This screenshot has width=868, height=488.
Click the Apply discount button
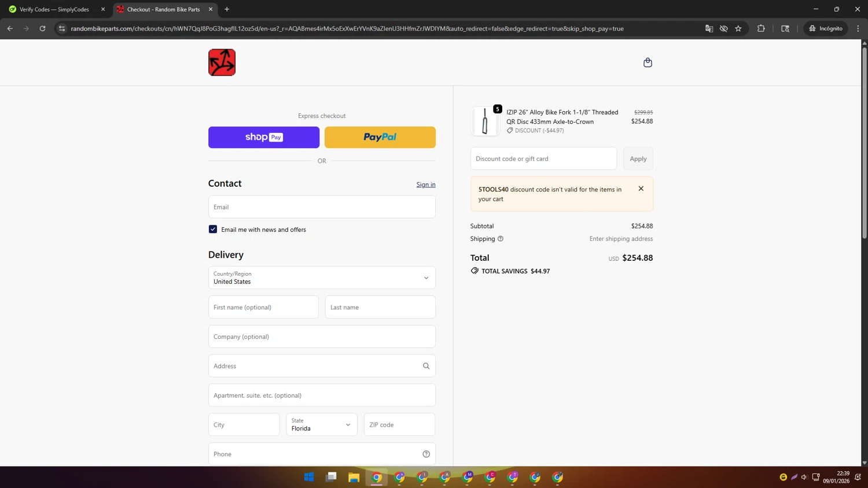[638, 158]
